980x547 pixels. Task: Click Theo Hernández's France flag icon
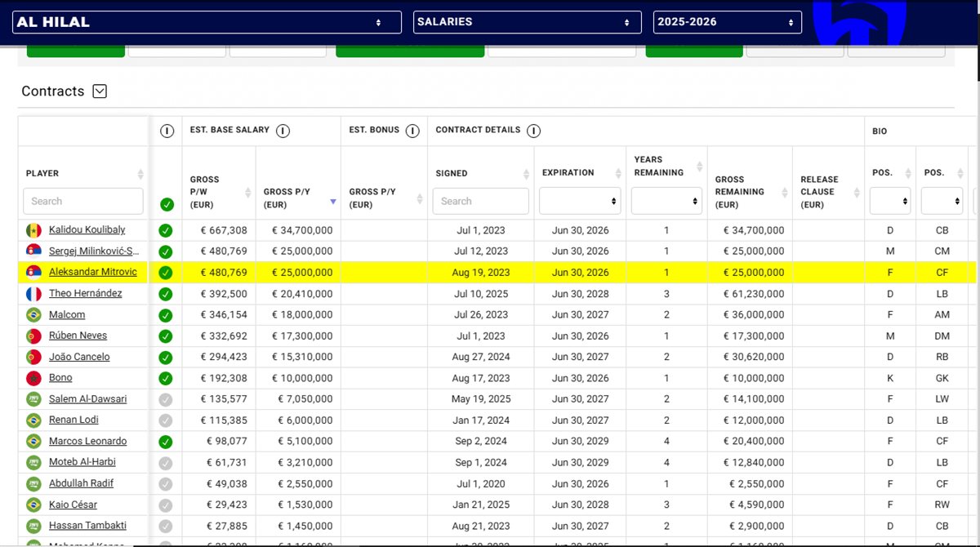click(x=33, y=294)
